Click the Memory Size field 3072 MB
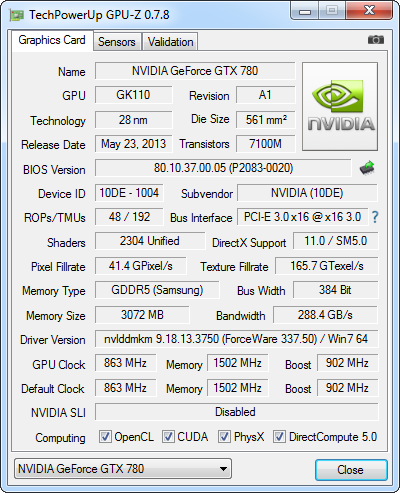 (142, 315)
